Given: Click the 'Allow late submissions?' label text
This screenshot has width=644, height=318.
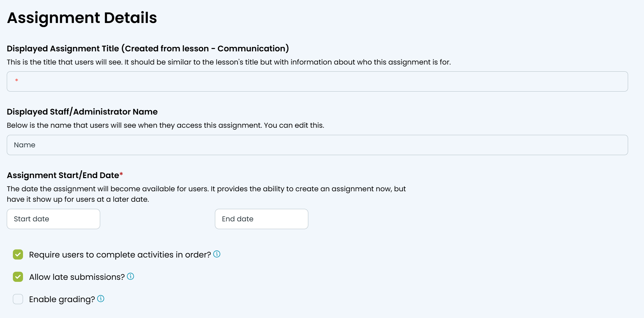Looking at the screenshot, I should click(77, 277).
